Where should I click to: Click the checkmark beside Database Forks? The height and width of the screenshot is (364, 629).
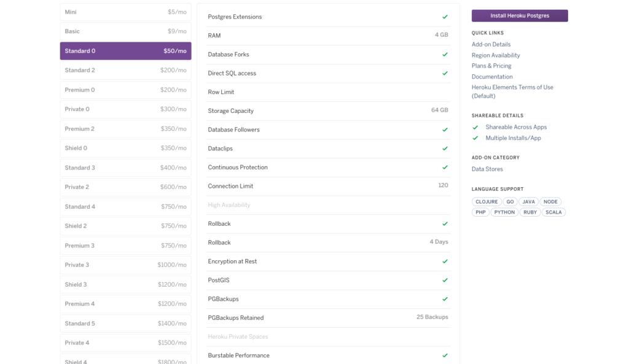tap(445, 55)
